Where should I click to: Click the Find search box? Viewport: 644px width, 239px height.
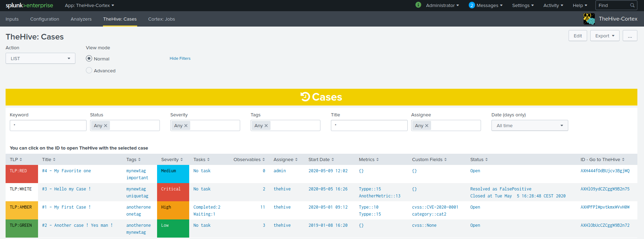coord(616,5)
